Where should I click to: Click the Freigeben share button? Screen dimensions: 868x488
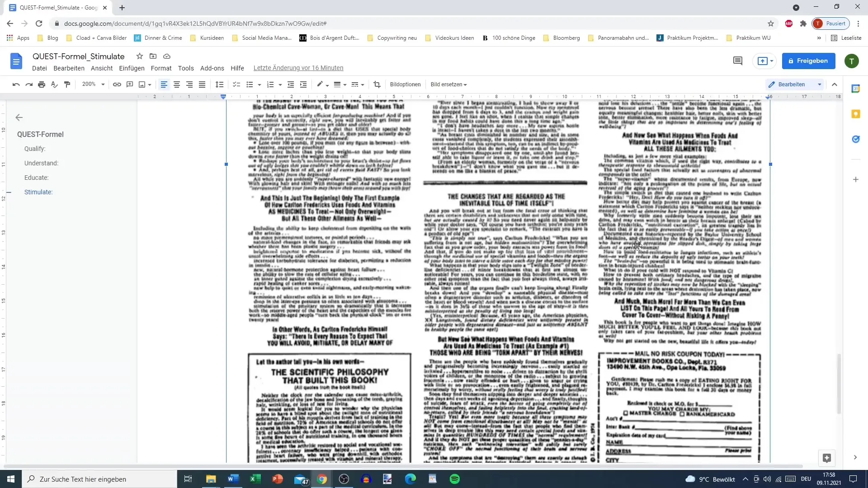tap(808, 61)
